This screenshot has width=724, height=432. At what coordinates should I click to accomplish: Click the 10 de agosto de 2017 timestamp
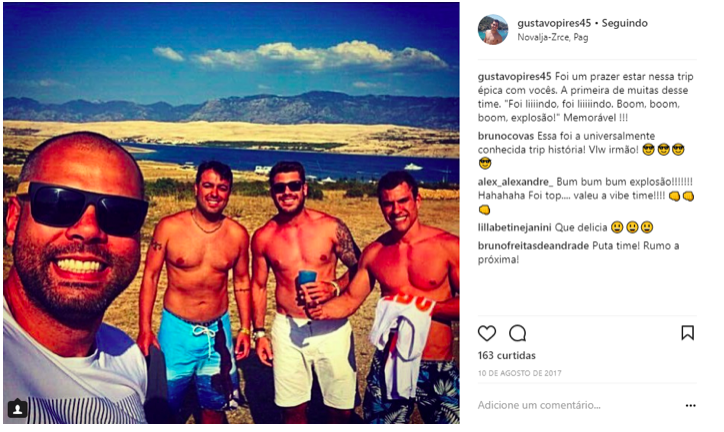tap(519, 373)
